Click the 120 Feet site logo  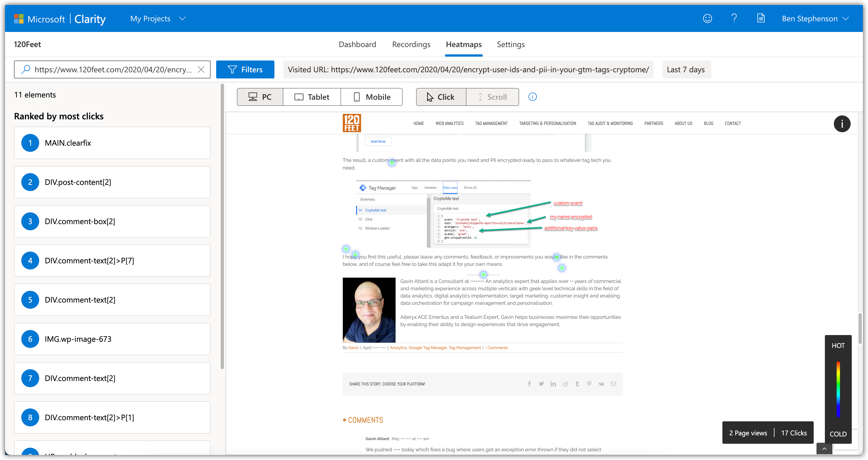(351, 123)
